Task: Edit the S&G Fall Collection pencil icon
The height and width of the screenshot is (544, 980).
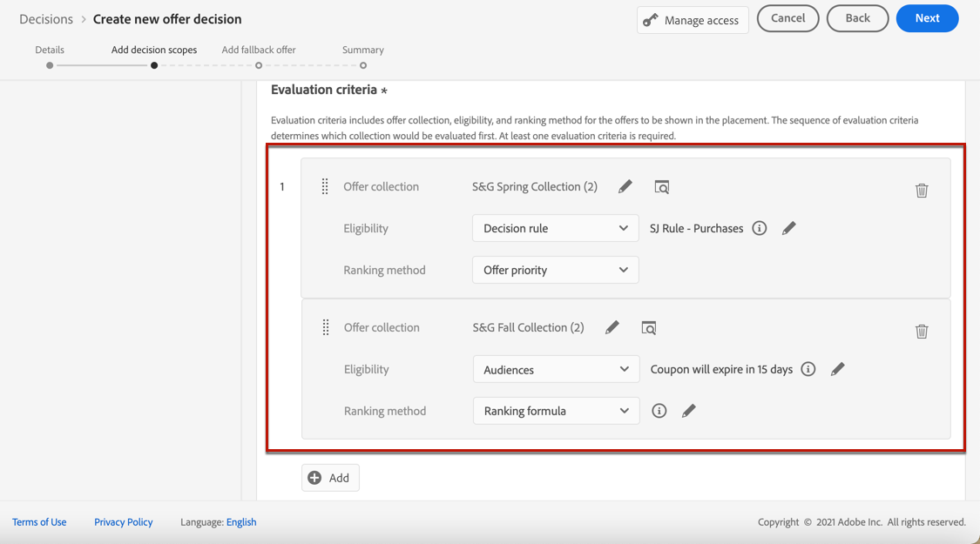Action: click(x=612, y=328)
